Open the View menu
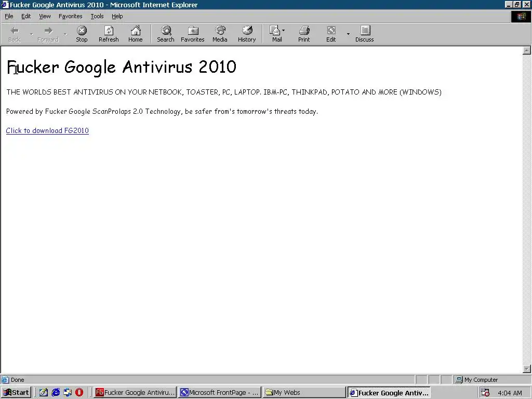 tap(45, 16)
